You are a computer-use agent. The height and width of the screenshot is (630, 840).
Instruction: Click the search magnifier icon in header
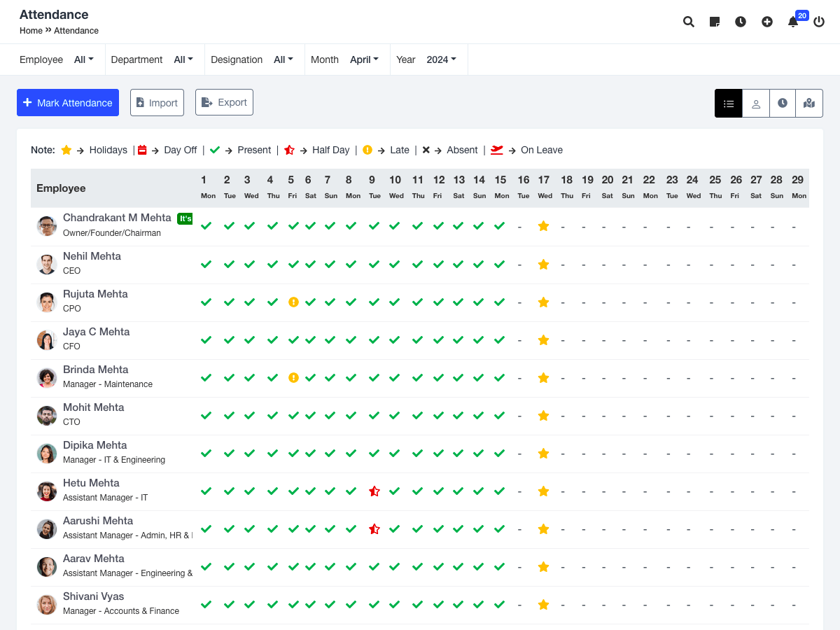click(689, 22)
